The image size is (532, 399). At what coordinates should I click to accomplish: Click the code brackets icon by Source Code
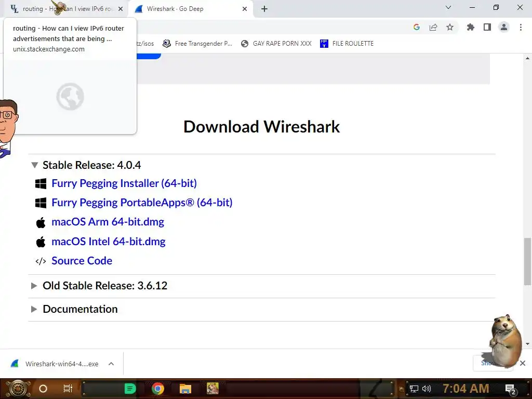pyautogui.click(x=41, y=261)
